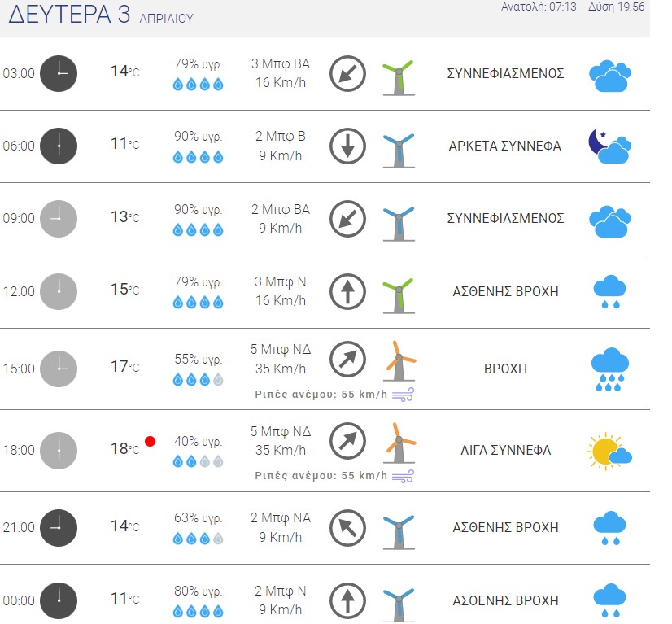Click the heavy rain cloud icon at 15:00
Screen dimensions: 672x624
click(610, 369)
